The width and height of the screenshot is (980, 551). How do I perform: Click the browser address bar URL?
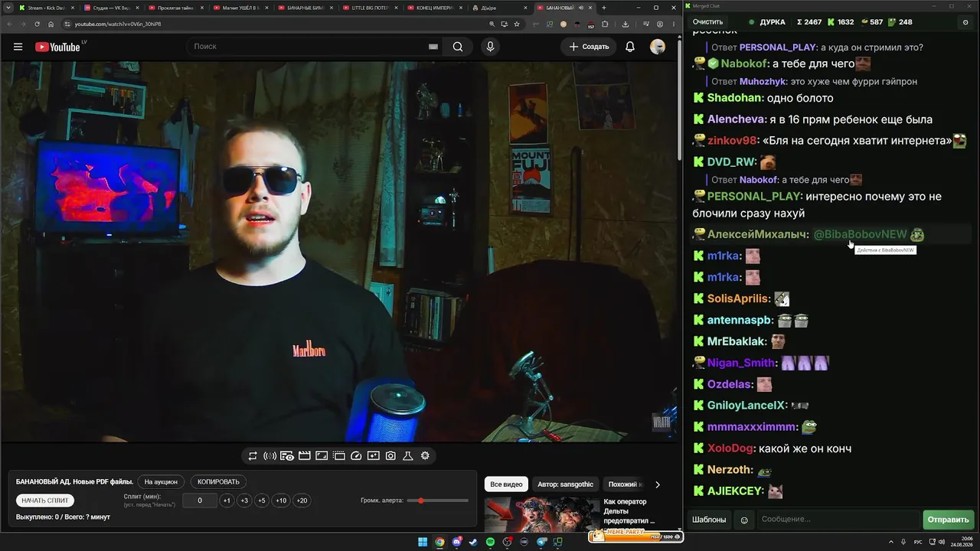tap(118, 24)
